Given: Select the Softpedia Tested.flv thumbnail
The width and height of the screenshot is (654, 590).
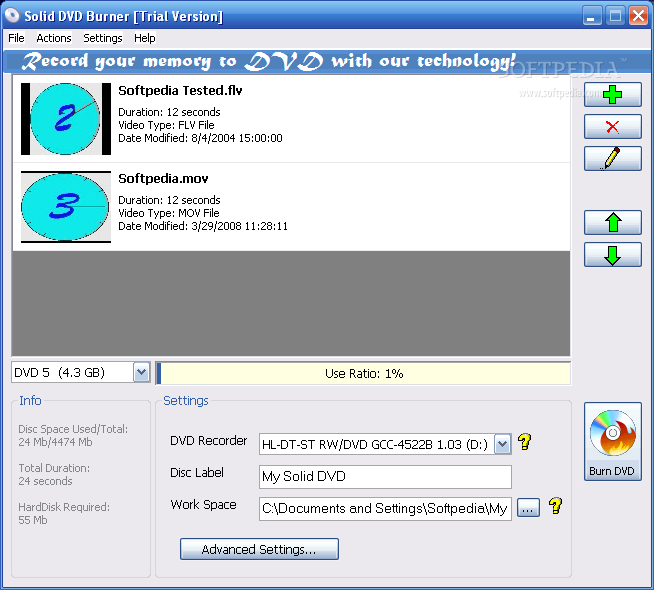Looking at the screenshot, I should 66,119.
